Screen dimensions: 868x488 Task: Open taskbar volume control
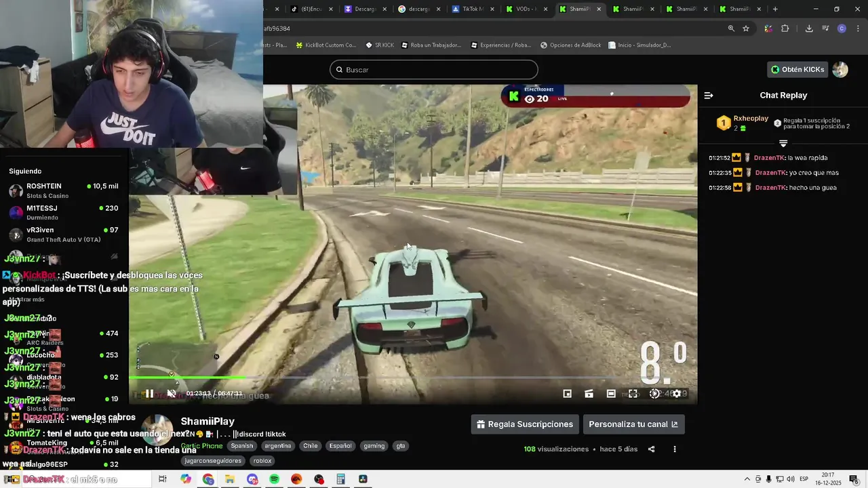point(791,479)
